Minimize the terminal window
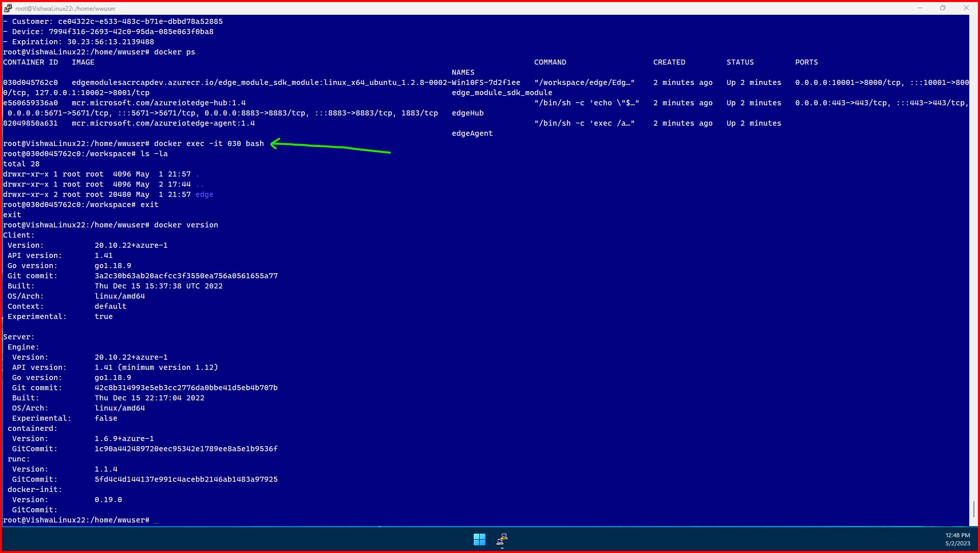980x553 pixels. tap(920, 8)
